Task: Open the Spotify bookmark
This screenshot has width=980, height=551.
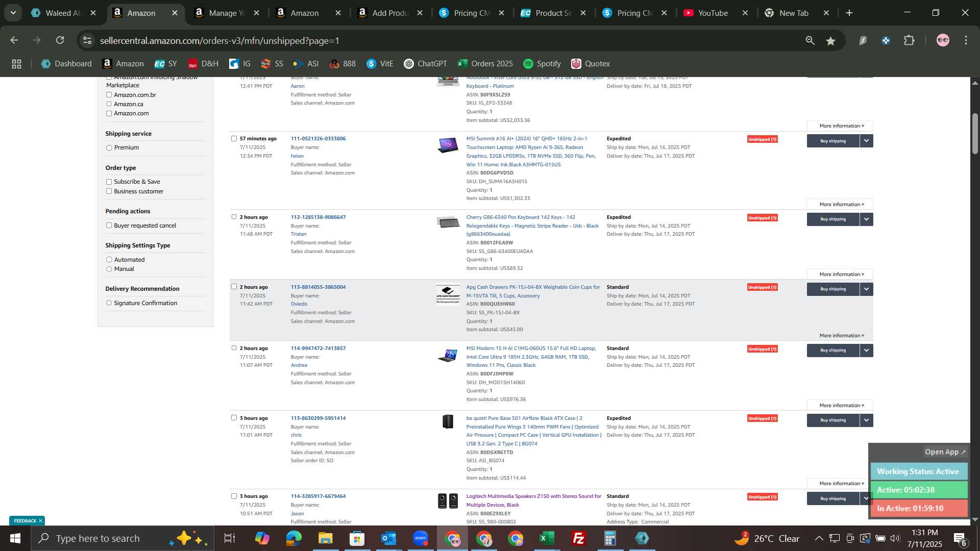Action: coord(542,64)
